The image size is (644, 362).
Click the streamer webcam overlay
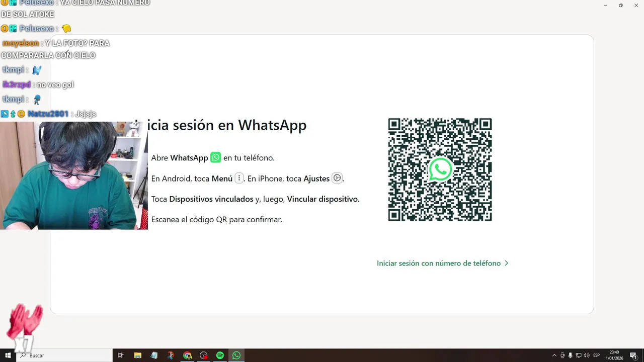[74, 175]
